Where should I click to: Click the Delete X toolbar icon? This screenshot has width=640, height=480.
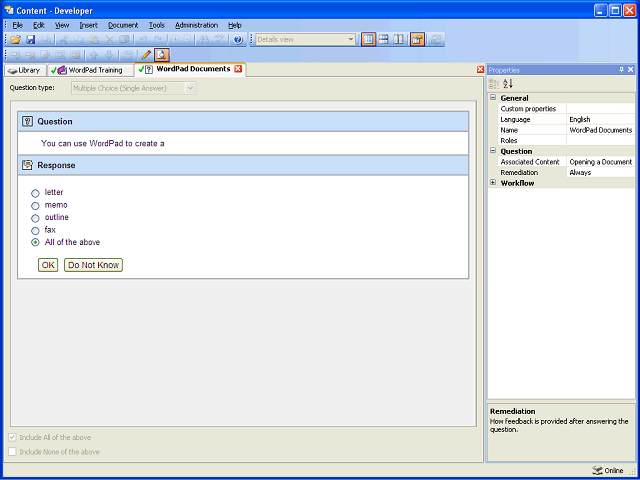click(x=109, y=40)
